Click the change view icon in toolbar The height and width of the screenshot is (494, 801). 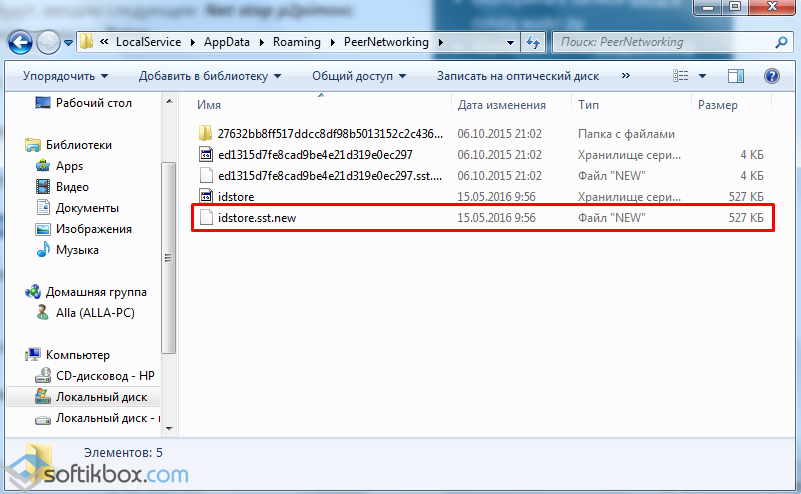682,76
